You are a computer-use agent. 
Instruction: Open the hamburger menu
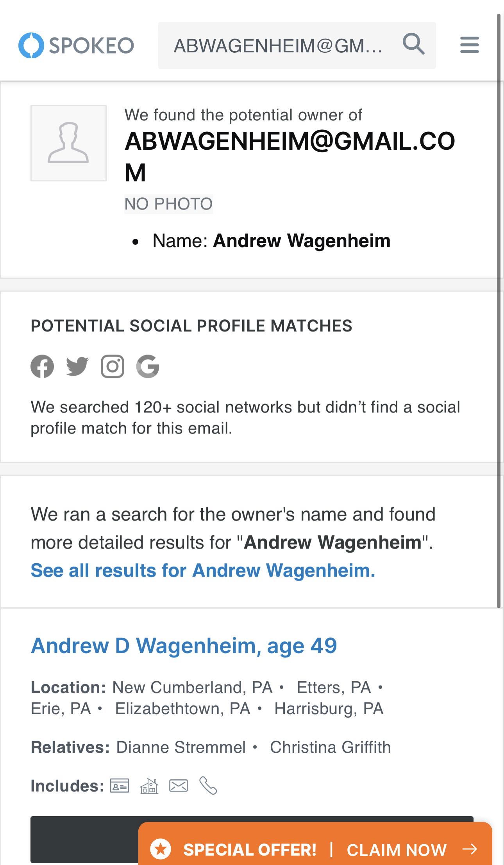(469, 45)
